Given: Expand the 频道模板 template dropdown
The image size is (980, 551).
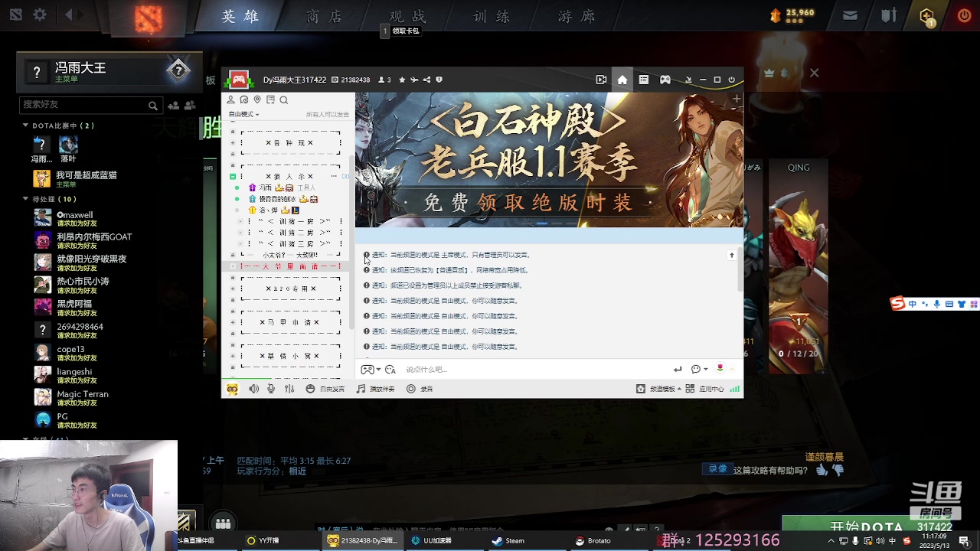Looking at the screenshot, I should point(679,389).
